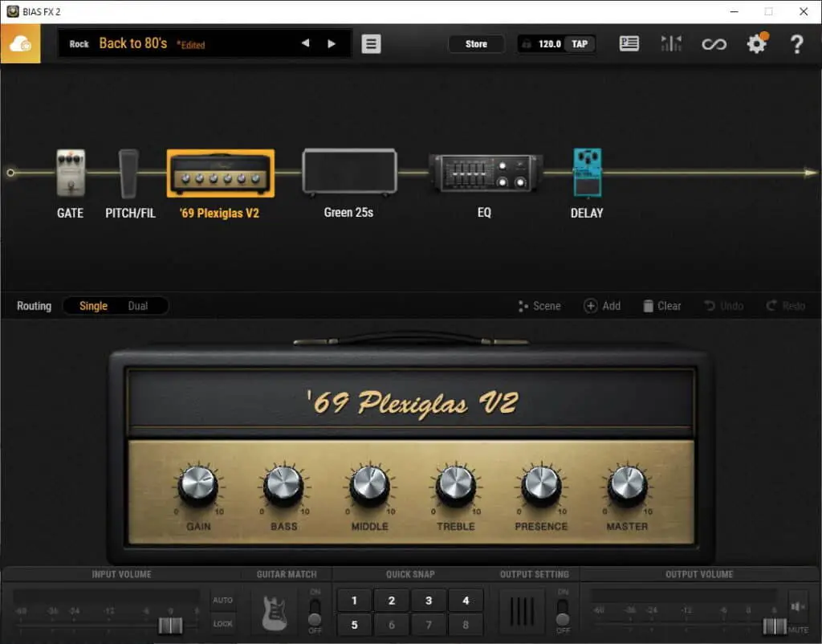822x644 pixels.
Task: Select Quick Snap 4
Action: coord(466,601)
